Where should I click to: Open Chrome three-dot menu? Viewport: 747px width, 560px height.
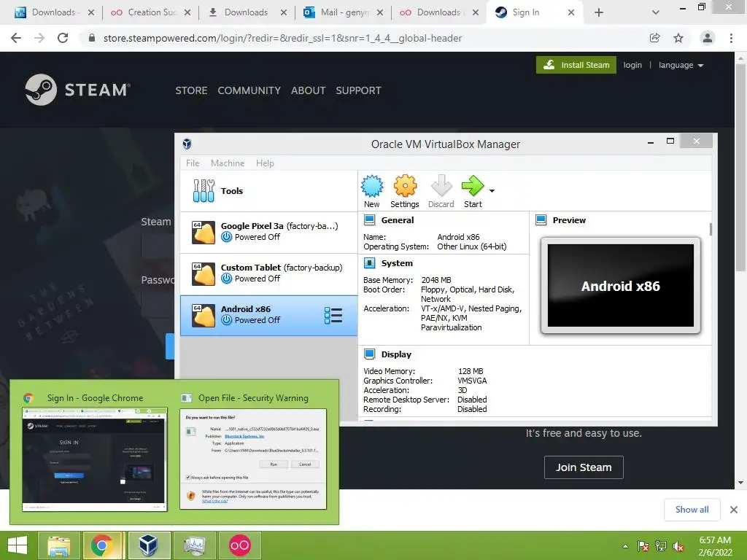731,38
